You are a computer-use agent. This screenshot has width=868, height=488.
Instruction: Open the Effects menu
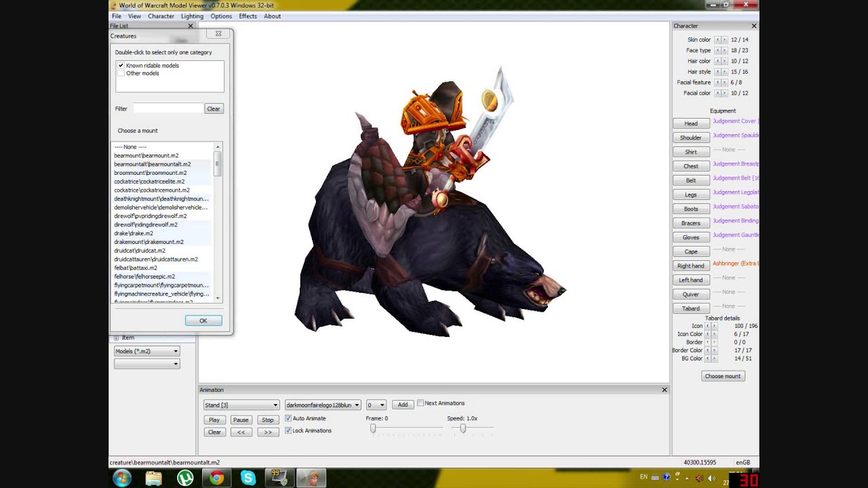[x=248, y=16]
